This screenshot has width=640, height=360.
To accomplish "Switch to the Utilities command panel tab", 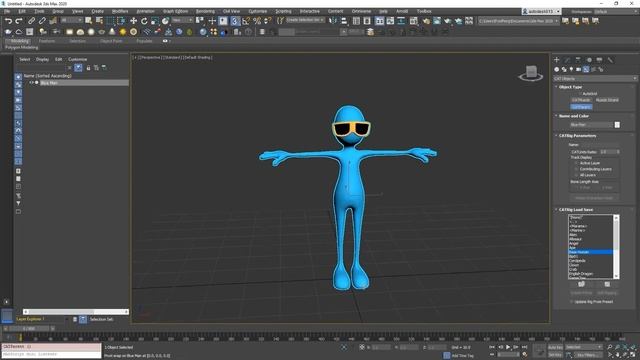I will pyautogui.click(x=610, y=60).
